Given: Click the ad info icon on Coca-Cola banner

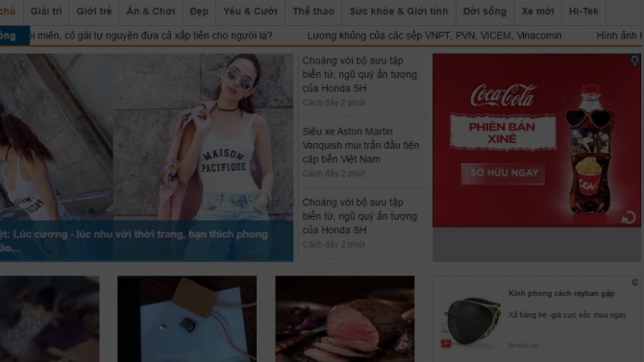Looking at the screenshot, I should tap(635, 60).
